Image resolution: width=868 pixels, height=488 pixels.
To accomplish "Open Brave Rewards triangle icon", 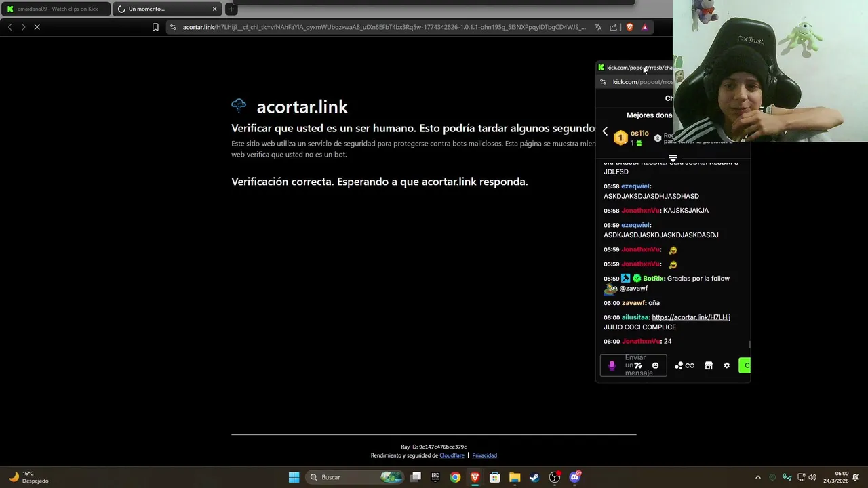I will (644, 27).
